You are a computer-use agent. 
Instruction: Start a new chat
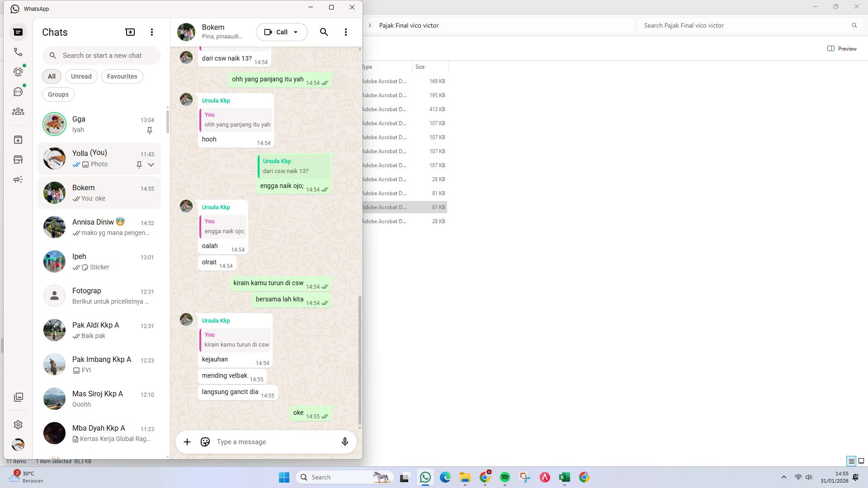click(x=130, y=32)
